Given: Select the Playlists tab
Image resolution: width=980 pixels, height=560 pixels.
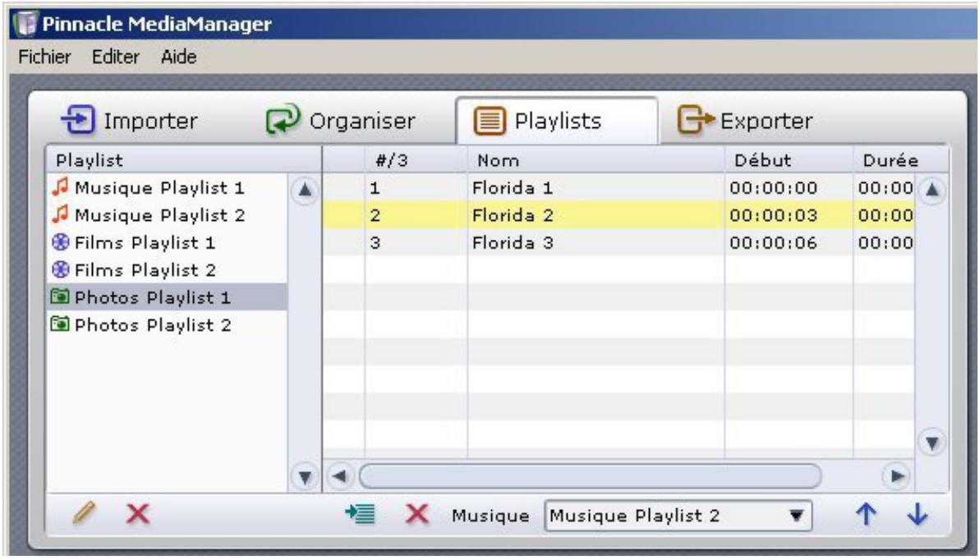Looking at the screenshot, I should click(x=556, y=121).
